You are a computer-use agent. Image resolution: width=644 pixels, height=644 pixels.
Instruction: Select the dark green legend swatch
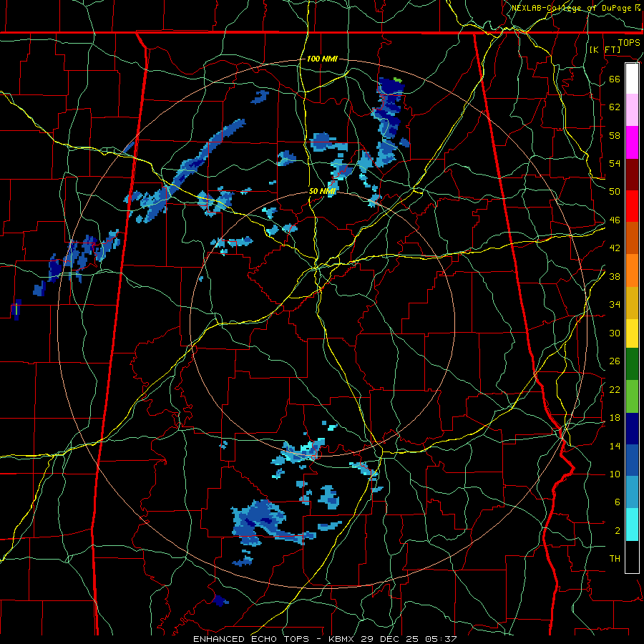coord(632,364)
